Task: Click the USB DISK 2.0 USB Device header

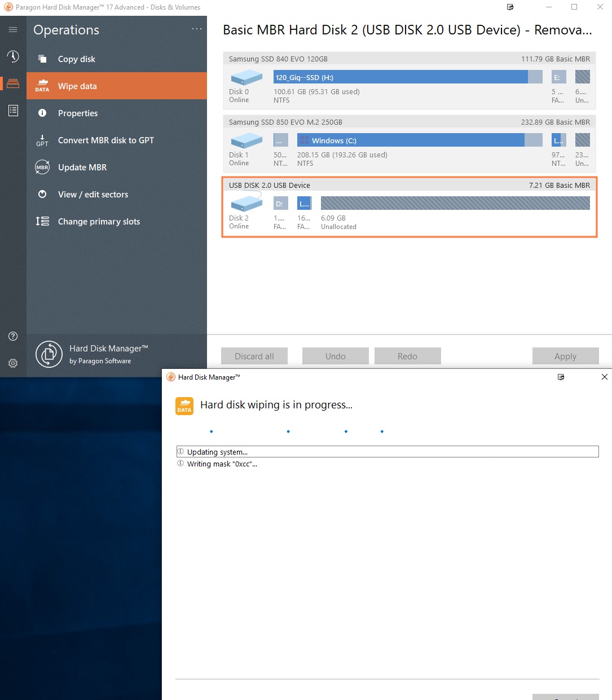Action: (x=269, y=185)
